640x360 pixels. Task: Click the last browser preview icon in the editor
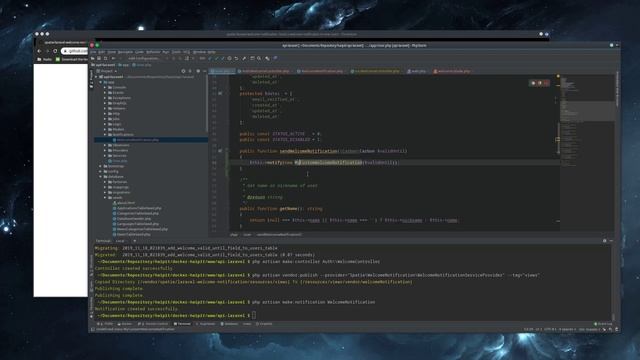pyautogui.click(x=546, y=83)
